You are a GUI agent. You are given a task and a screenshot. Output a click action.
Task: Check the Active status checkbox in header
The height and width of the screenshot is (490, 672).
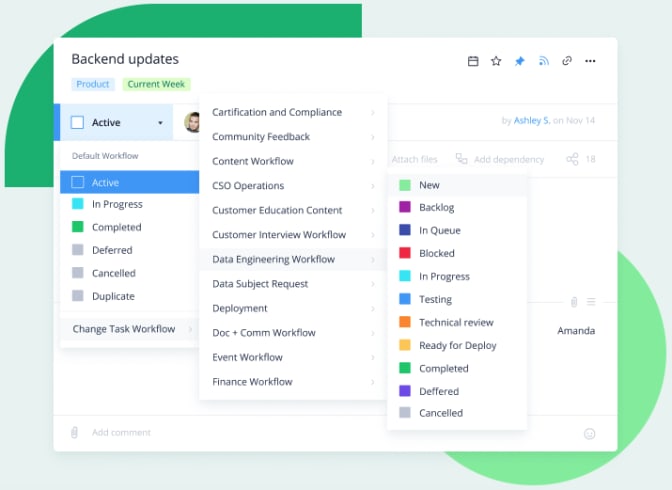point(77,123)
